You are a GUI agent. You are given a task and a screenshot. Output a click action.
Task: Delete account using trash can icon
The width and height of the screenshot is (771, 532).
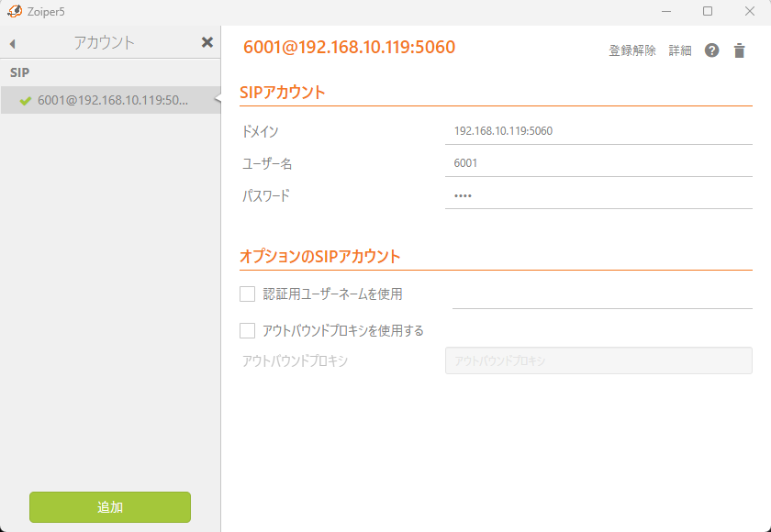[x=739, y=50]
